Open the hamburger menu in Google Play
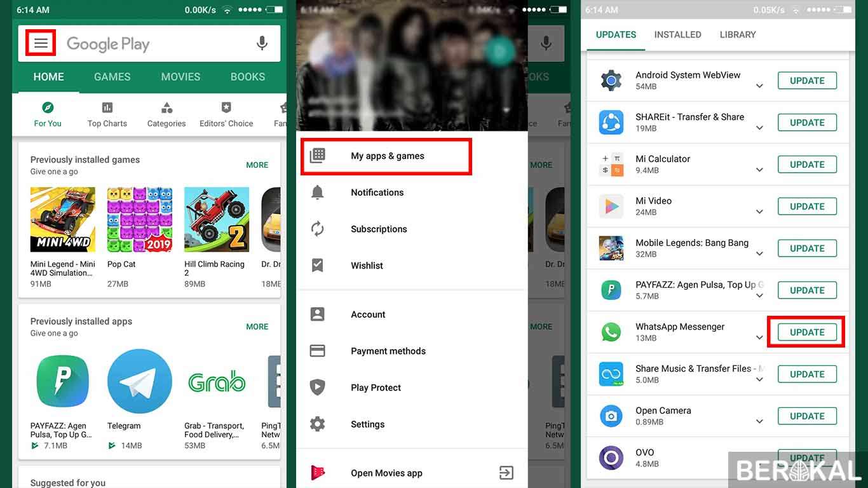This screenshot has height=488, width=868. (x=41, y=43)
